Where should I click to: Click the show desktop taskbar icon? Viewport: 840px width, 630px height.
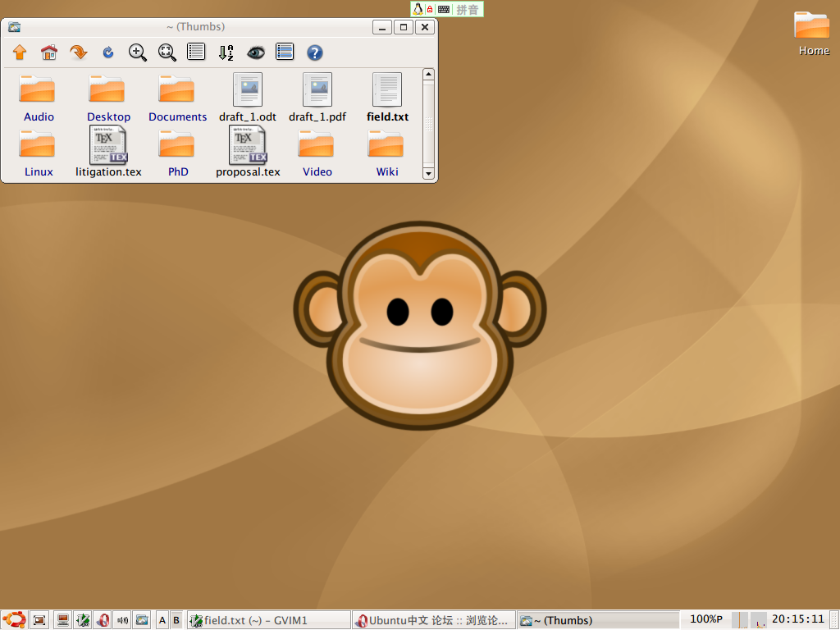39,620
